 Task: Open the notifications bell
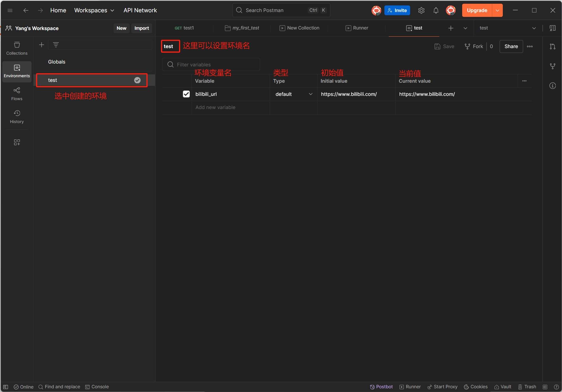(x=436, y=10)
